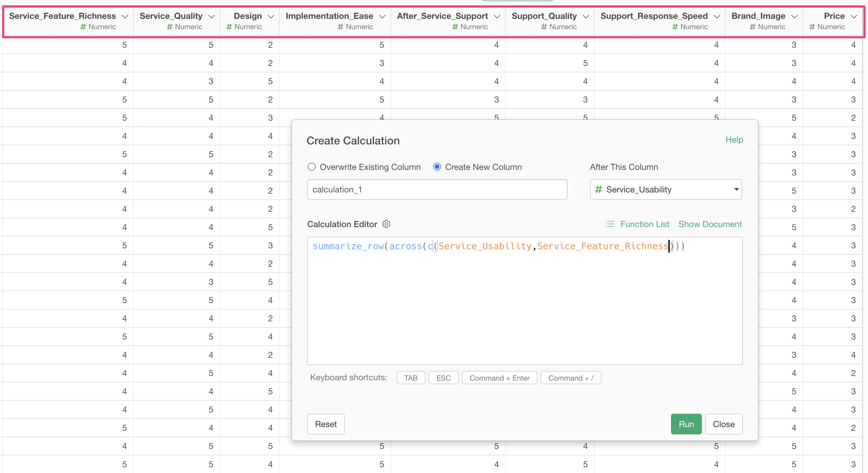Click numeric hash icon under Price

pos(812,27)
